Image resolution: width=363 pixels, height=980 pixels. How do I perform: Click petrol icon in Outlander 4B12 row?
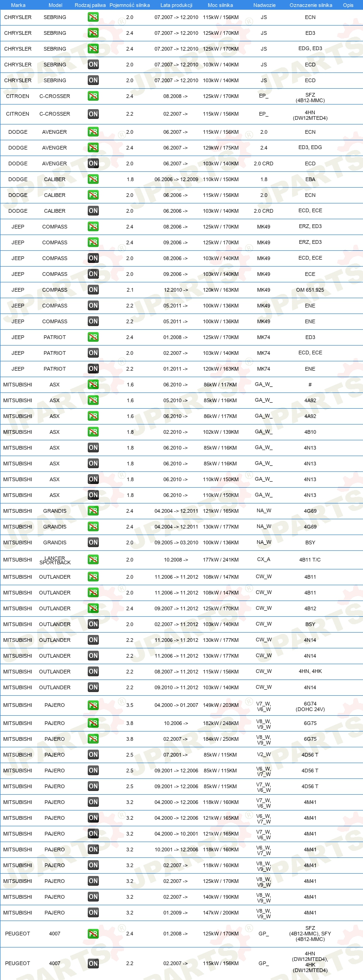tap(93, 608)
